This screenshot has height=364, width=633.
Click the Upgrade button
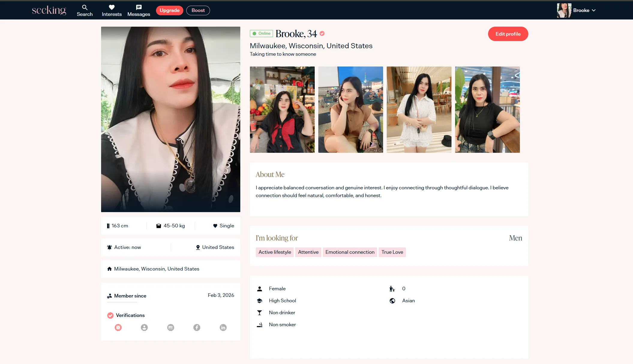click(x=169, y=10)
